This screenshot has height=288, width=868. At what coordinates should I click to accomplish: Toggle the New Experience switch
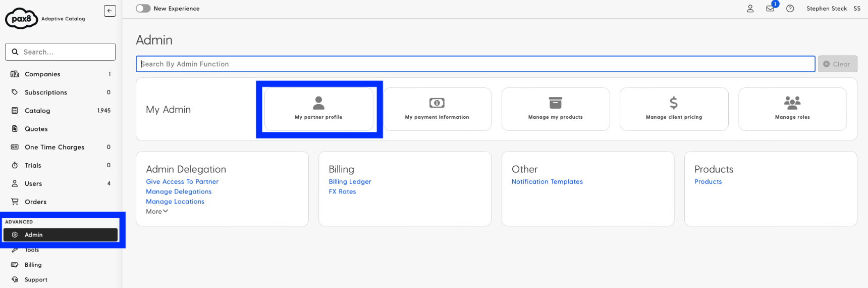[x=143, y=9]
